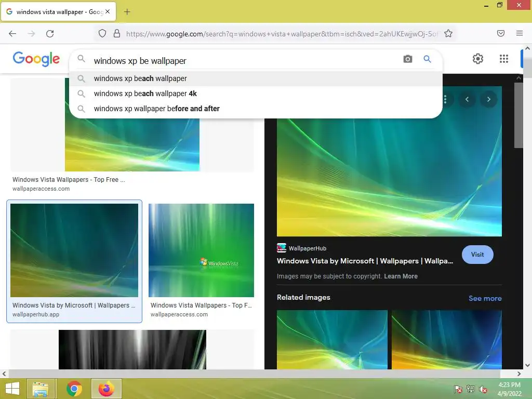Bookmark this page with the star
The image size is (532, 399).
(448, 33)
